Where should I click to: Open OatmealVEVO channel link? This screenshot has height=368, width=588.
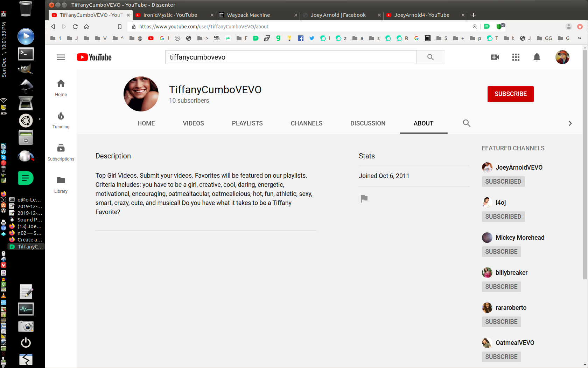(x=514, y=343)
